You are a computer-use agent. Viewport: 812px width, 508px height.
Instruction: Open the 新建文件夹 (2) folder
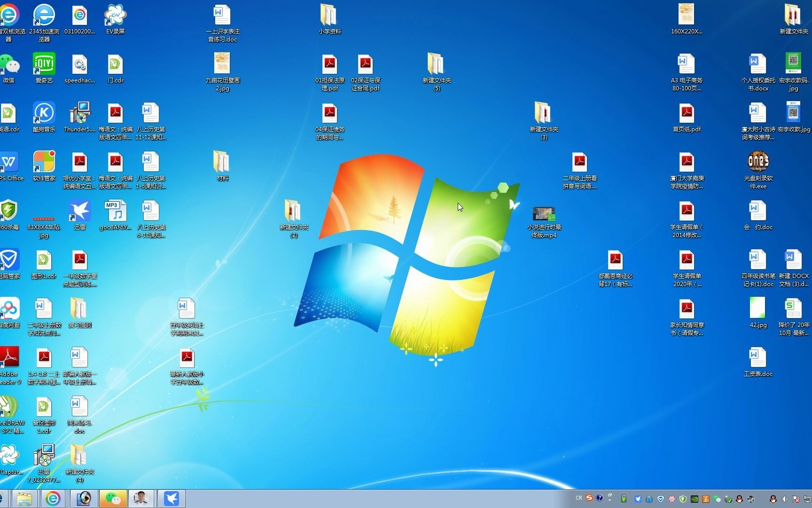(x=294, y=219)
